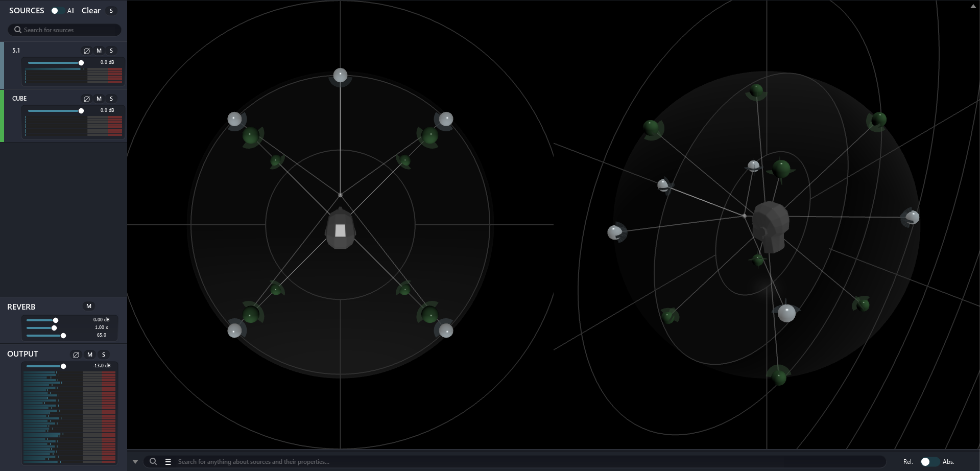Switch the Rel./Abs. toggle
This screenshot has width=980, height=471.
(928, 462)
